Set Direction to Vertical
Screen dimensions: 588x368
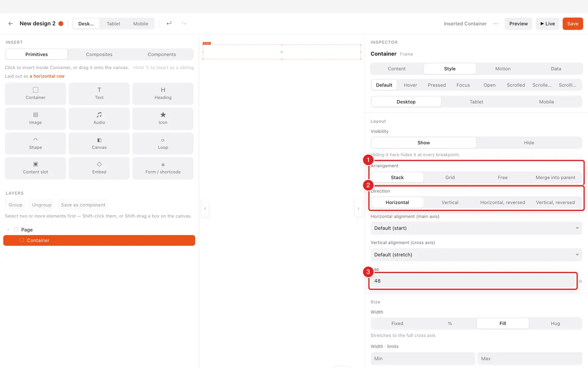tap(450, 202)
